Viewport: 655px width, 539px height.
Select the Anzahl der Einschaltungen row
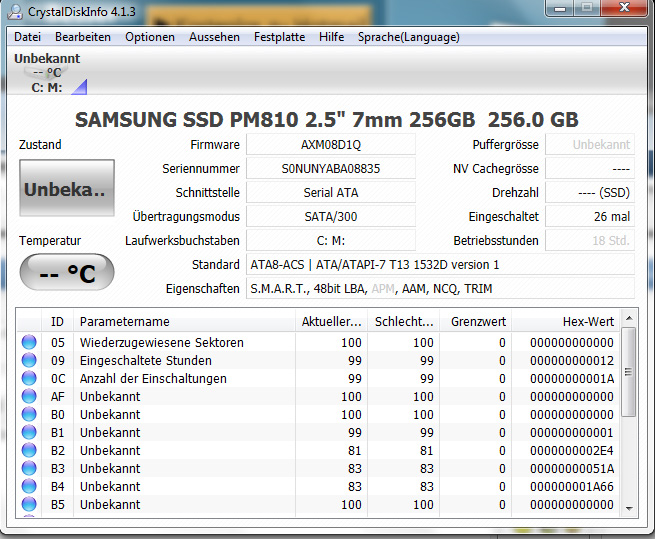click(x=318, y=379)
